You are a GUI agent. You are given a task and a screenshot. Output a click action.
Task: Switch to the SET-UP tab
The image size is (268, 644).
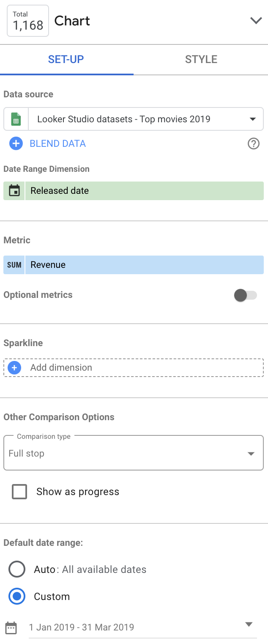pyautogui.click(x=66, y=59)
